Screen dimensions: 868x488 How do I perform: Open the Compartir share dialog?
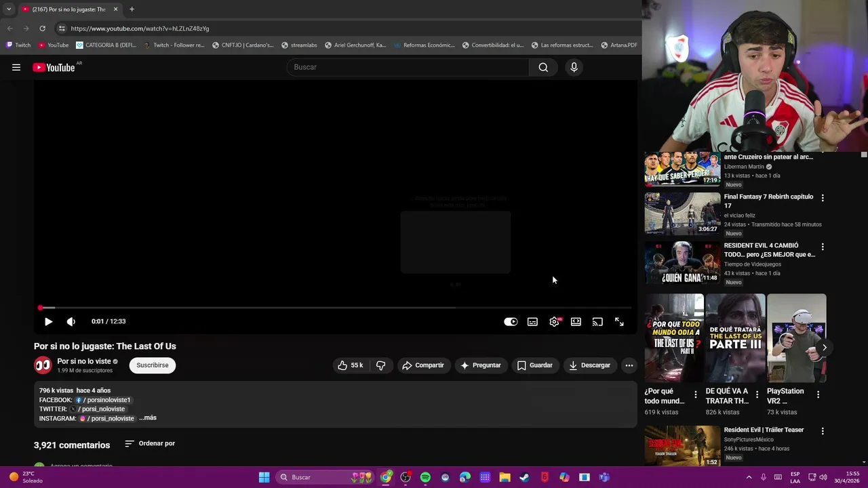423,365
